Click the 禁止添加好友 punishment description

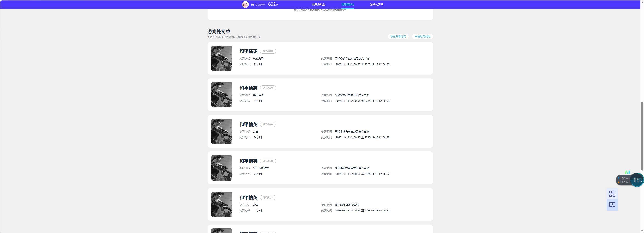[x=261, y=168]
